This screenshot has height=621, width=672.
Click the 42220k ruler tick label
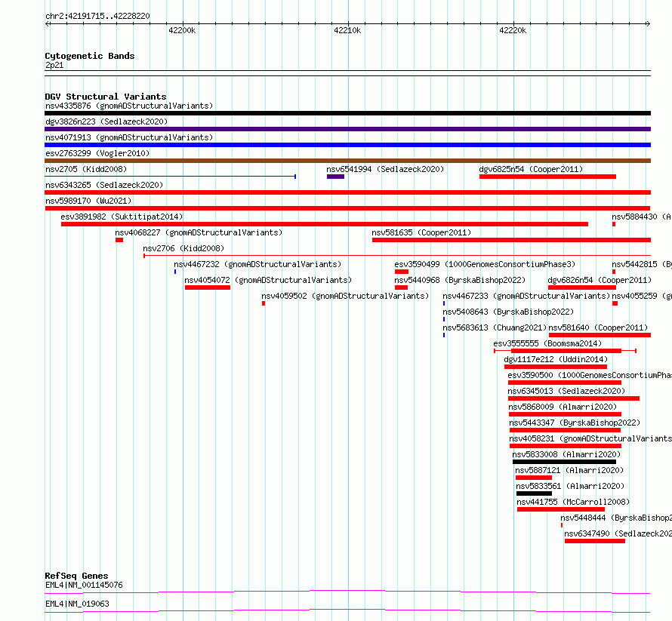pyautogui.click(x=513, y=30)
